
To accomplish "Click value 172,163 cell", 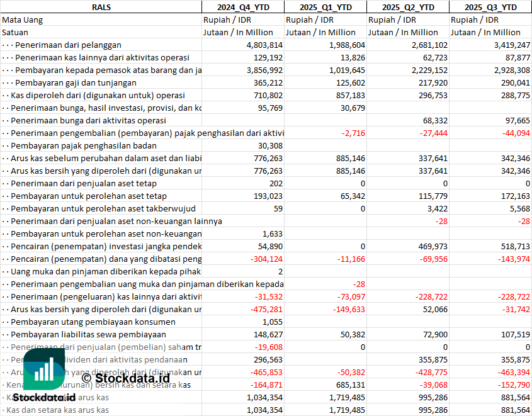I will pyautogui.click(x=490, y=196).
